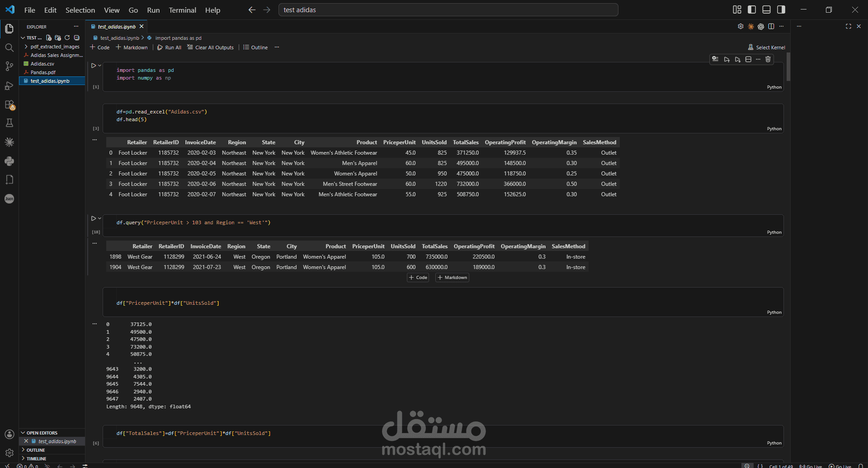The height and width of the screenshot is (468, 868).
Task: Run the df.query cell
Action: point(94,218)
